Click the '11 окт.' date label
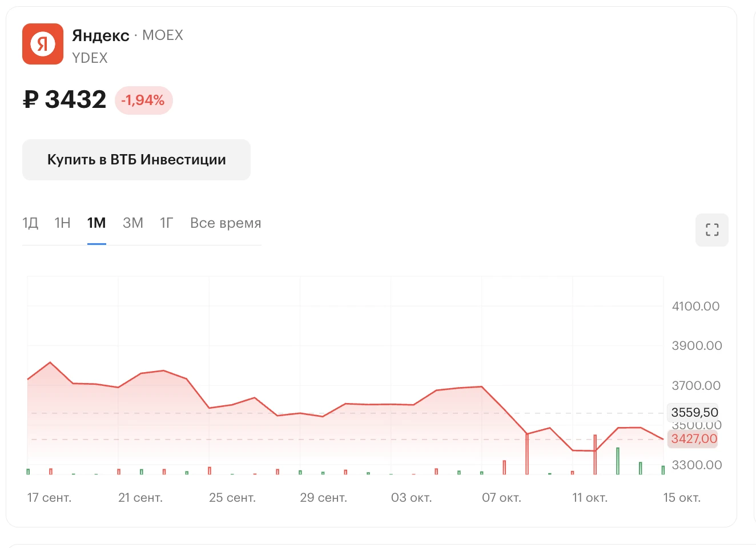Image resolution: width=756 pixels, height=548 pixels. tap(590, 498)
